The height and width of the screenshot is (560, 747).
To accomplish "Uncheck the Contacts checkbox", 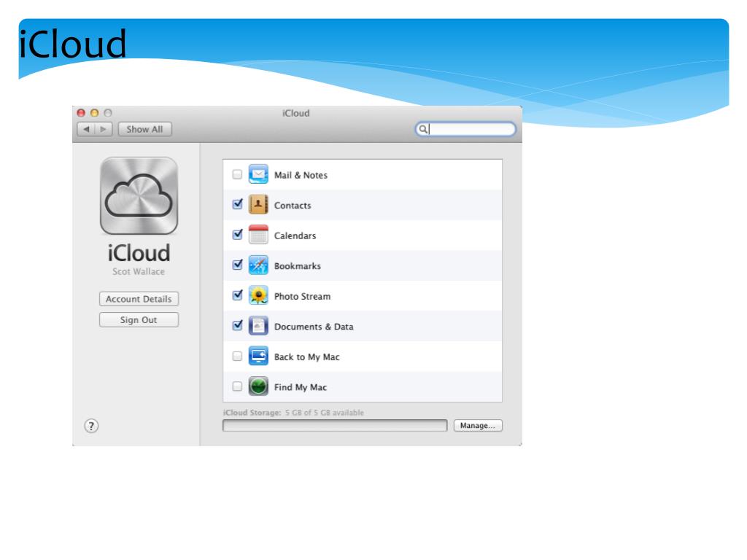I will click(237, 204).
